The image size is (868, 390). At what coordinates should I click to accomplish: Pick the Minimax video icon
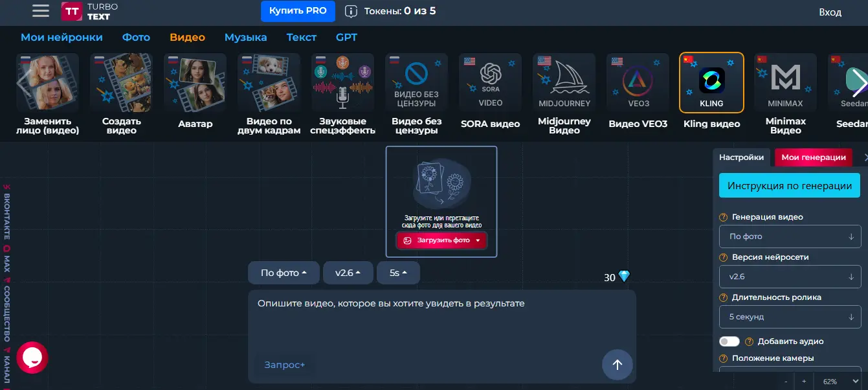pos(785,83)
